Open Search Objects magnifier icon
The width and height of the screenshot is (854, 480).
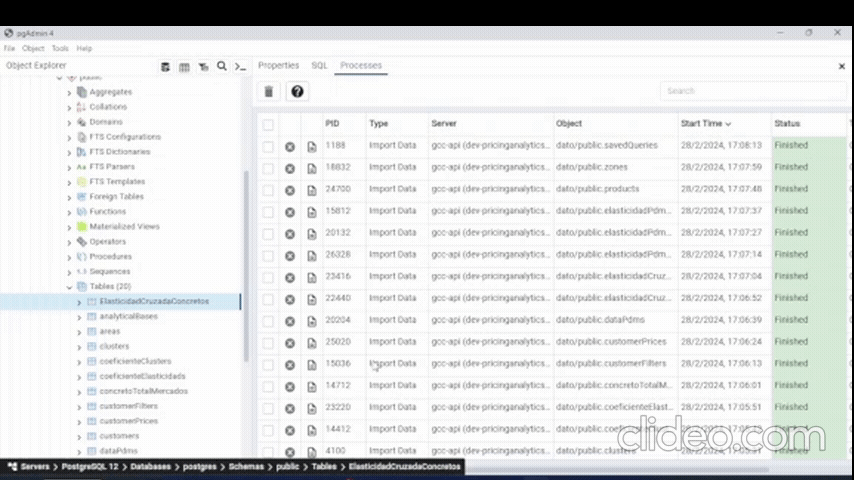[222, 66]
